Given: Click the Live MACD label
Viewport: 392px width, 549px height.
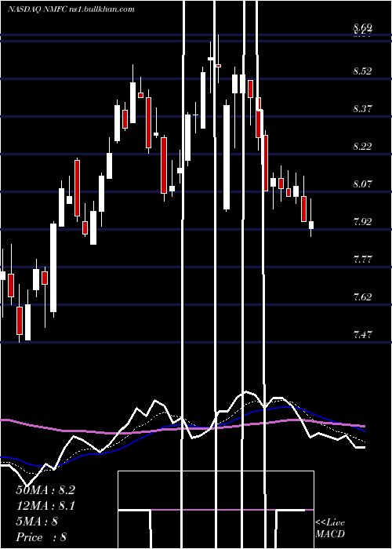Looking at the screenshot, I should (330, 528).
